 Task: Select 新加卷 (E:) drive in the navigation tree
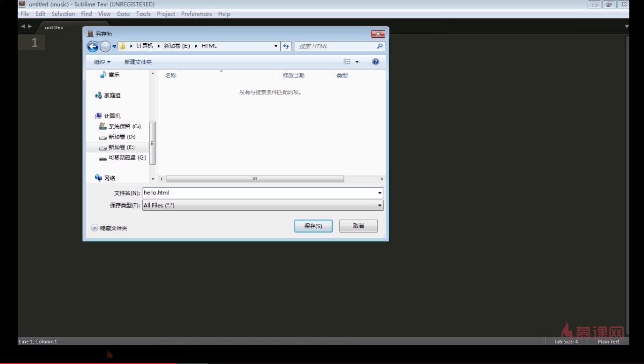(117, 147)
